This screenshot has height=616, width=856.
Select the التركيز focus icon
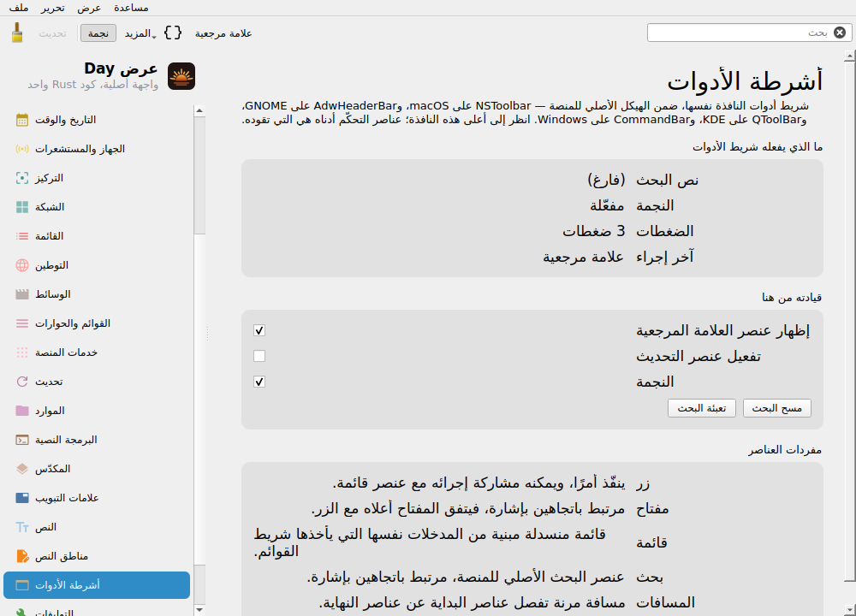click(x=22, y=178)
